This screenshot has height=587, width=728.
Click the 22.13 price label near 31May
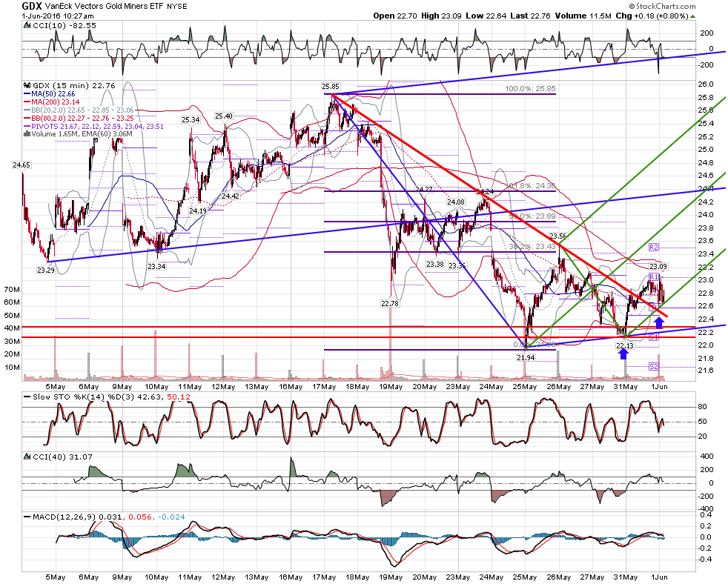coord(625,345)
